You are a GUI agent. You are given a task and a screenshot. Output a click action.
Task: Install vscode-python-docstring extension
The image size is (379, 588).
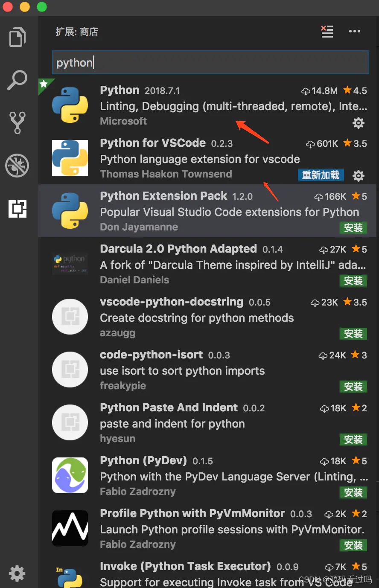pos(353,334)
